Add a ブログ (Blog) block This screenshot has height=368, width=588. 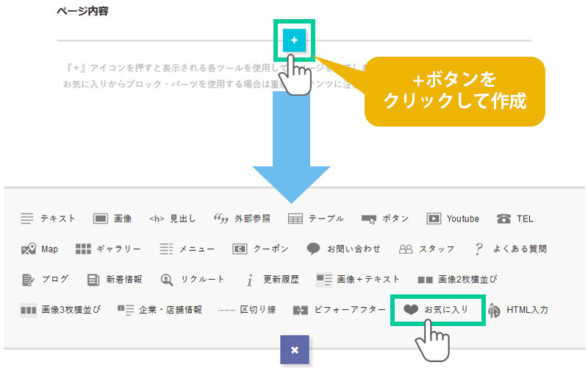tap(45, 279)
